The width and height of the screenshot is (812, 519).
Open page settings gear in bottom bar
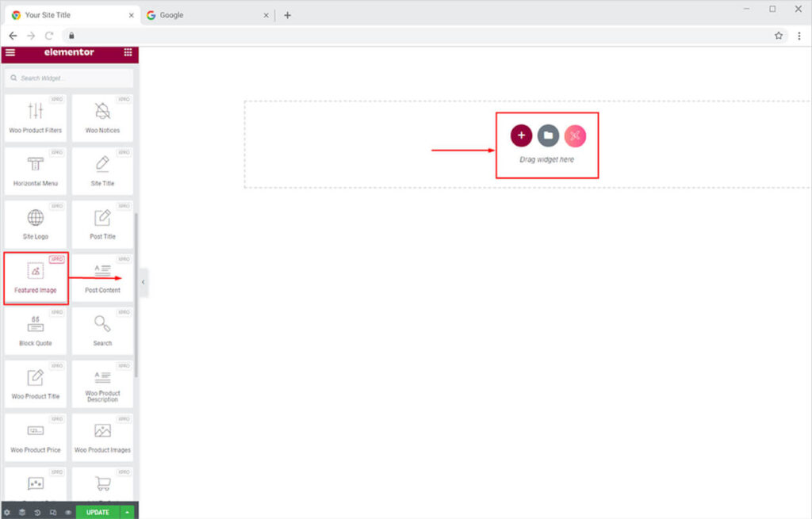tap(7, 512)
